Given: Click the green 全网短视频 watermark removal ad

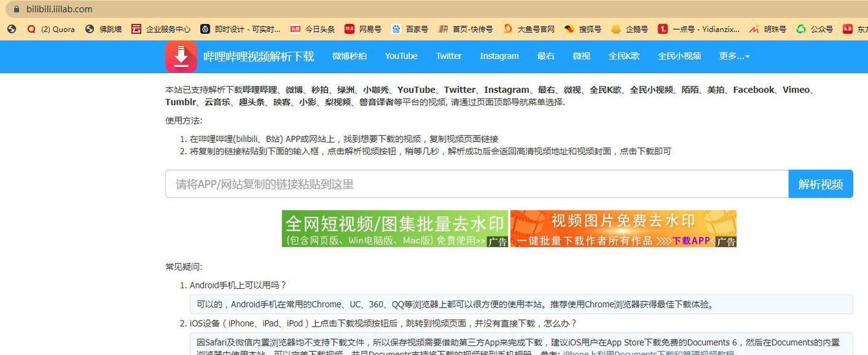Looking at the screenshot, I should click(395, 229).
